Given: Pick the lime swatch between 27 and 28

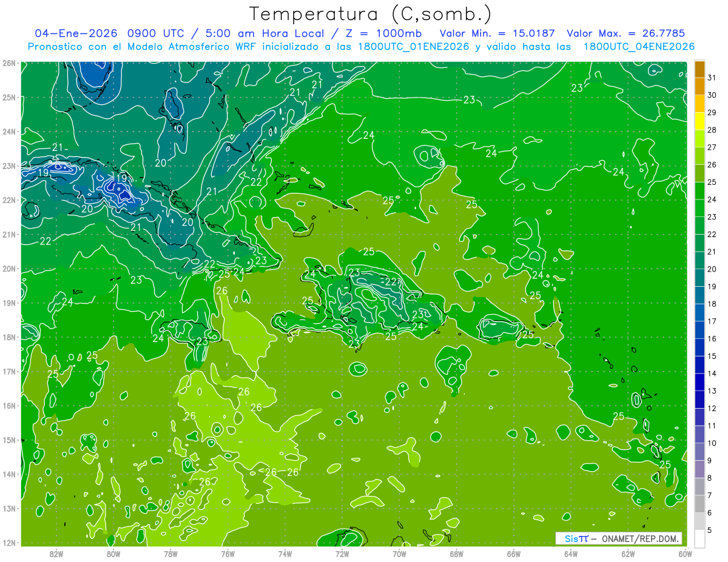Looking at the screenshot, I should point(699,139).
